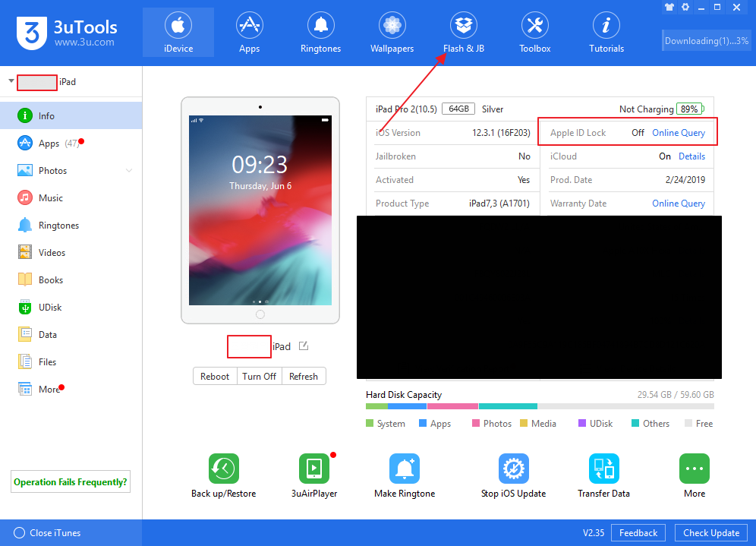Select Info in the sidebar
The width and height of the screenshot is (756, 546).
point(71,115)
